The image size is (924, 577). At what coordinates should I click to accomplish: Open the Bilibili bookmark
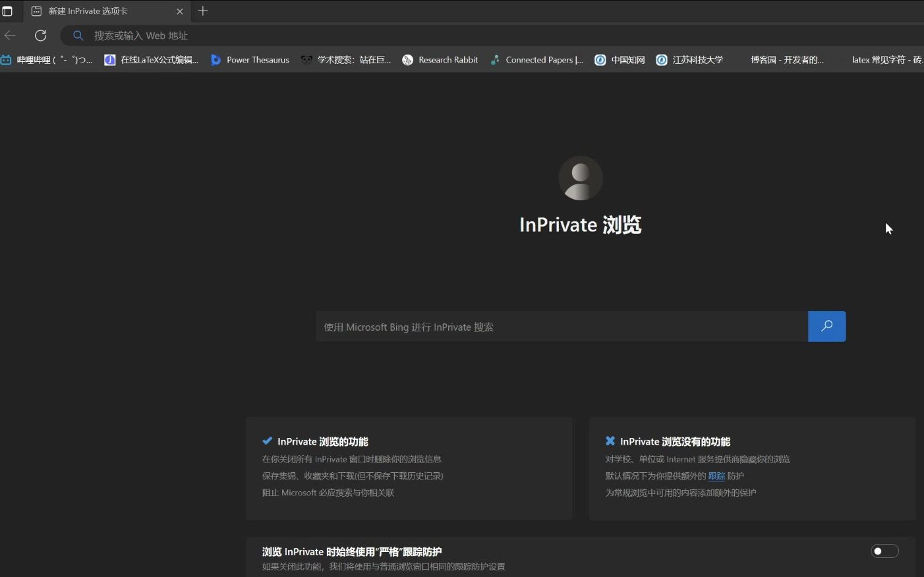(x=46, y=60)
